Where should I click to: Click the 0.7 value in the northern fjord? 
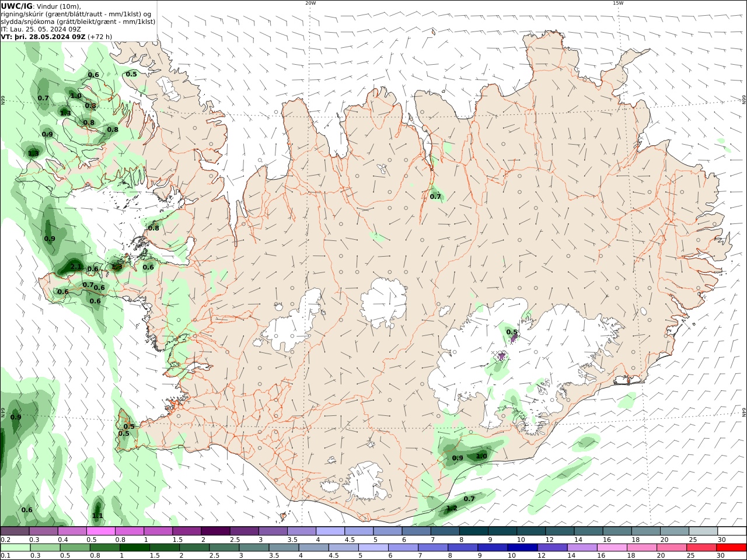point(435,197)
